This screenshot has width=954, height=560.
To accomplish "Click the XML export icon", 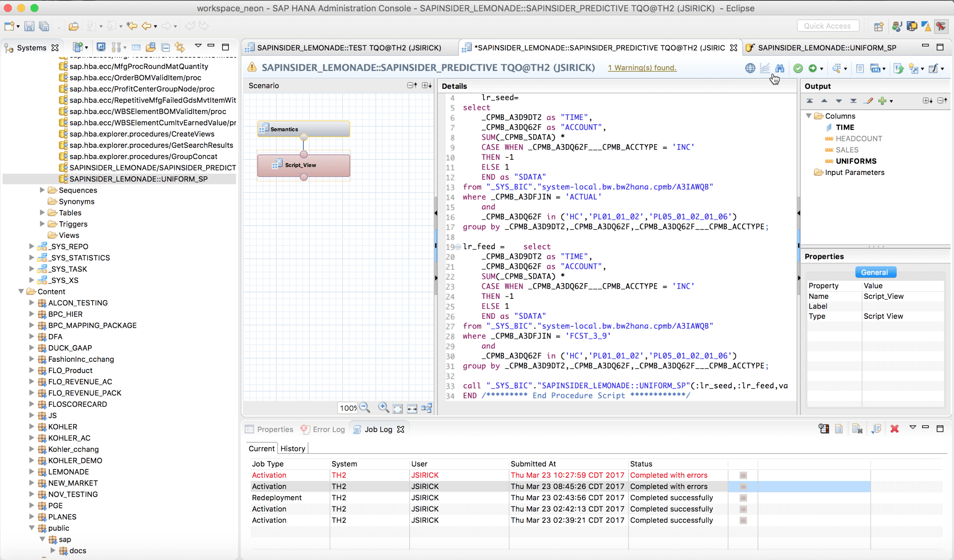I will (x=875, y=68).
